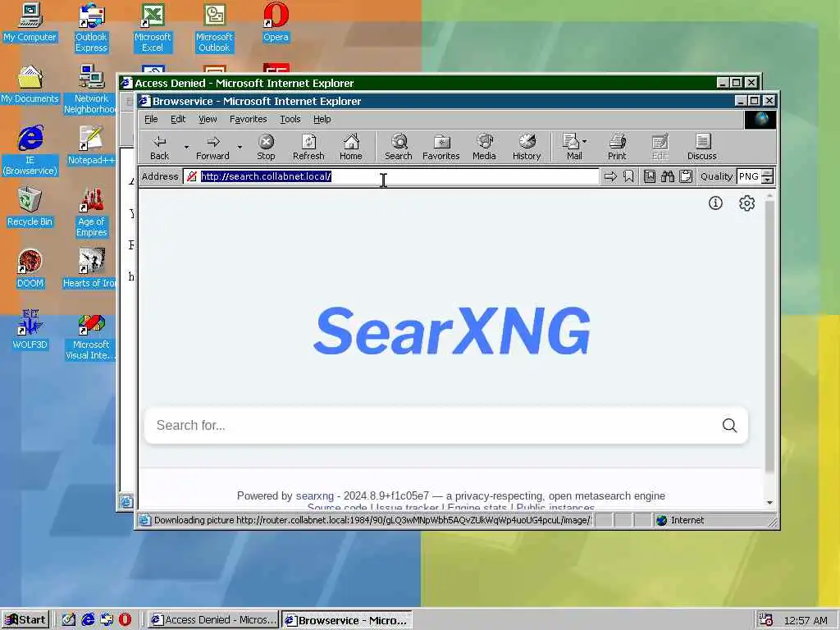Click the Forward arrow toolbar icon
Screen dimensions: 840x630
[x=212, y=147]
